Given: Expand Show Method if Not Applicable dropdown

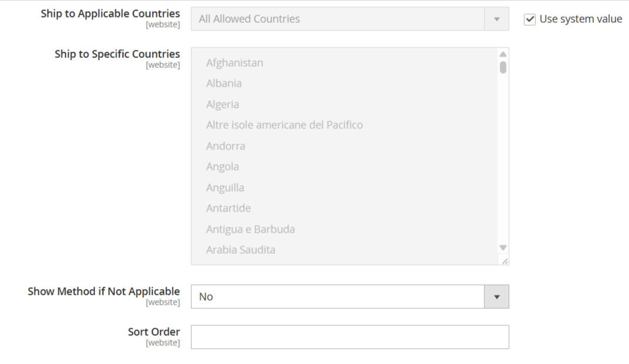Looking at the screenshot, I should tap(349, 297).
